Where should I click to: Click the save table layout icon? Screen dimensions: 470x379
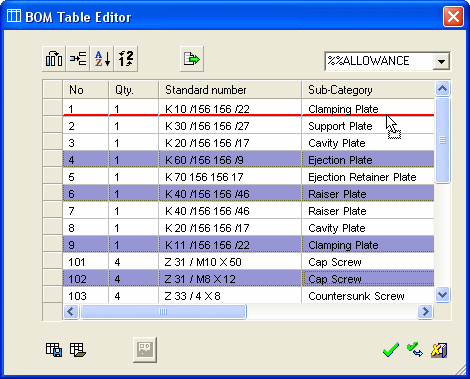pos(54,350)
